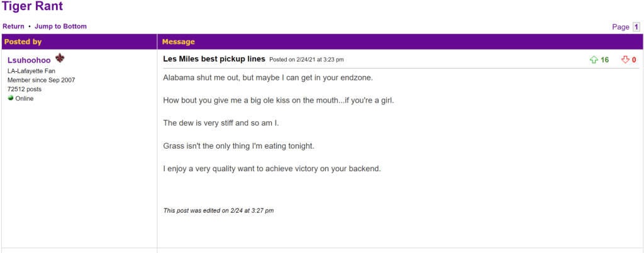
Task: Click the "Message" column header
Action: coord(179,42)
